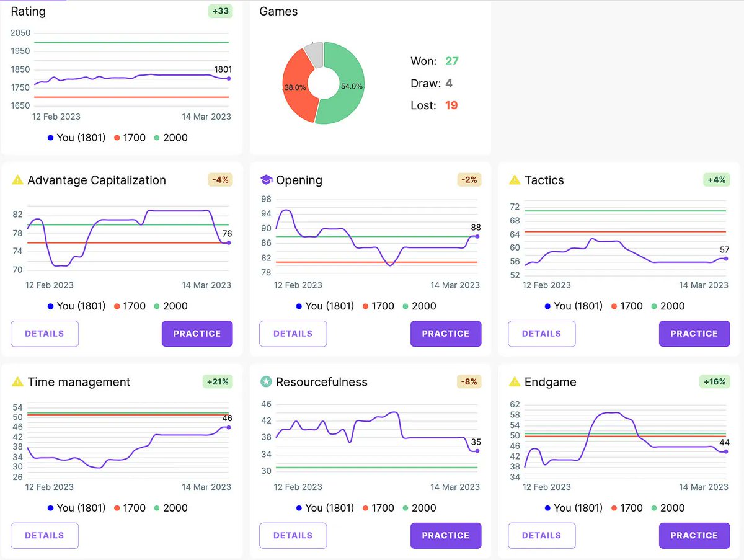
Task: Click the last Tactics data point 57
Action: coord(726,258)
